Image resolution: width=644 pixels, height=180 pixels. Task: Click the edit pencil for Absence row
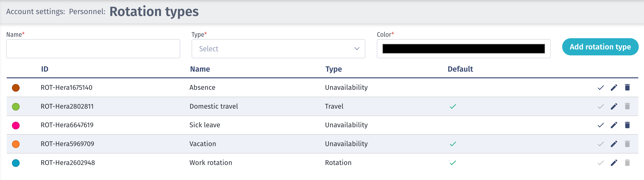coord(614,88)
